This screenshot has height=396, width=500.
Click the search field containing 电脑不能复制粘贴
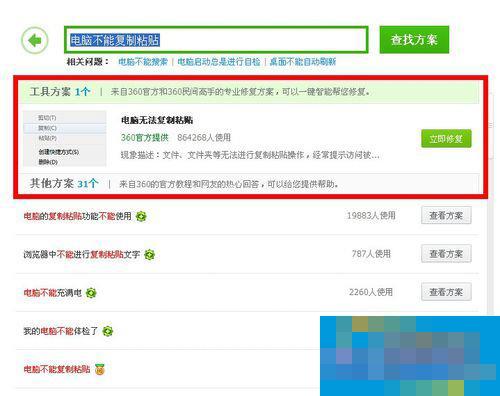coord(216,40)
